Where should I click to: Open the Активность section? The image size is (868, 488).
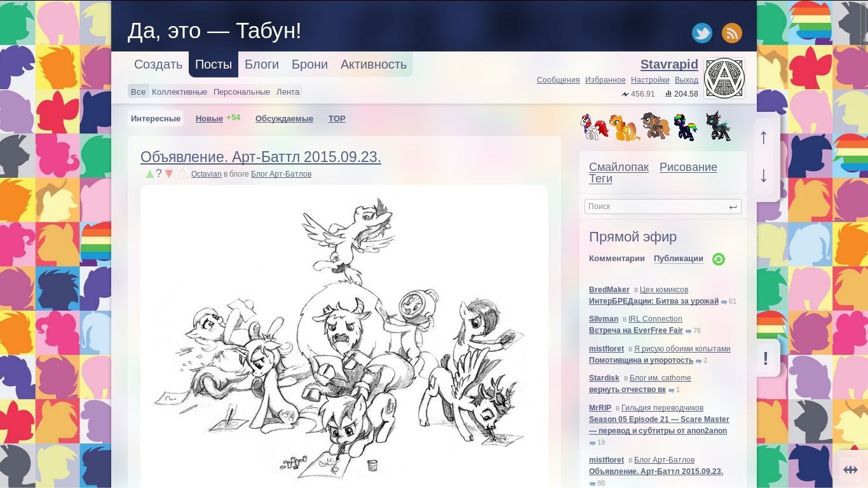374,64
